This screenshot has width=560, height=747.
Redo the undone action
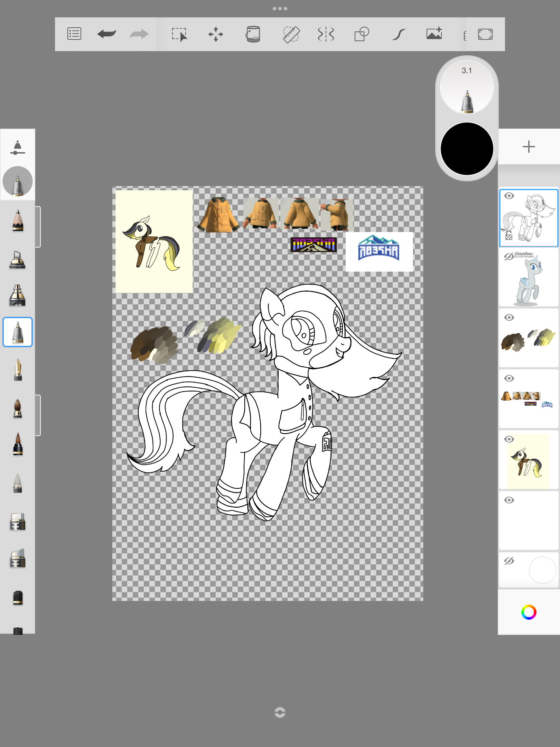click(139, 34)
